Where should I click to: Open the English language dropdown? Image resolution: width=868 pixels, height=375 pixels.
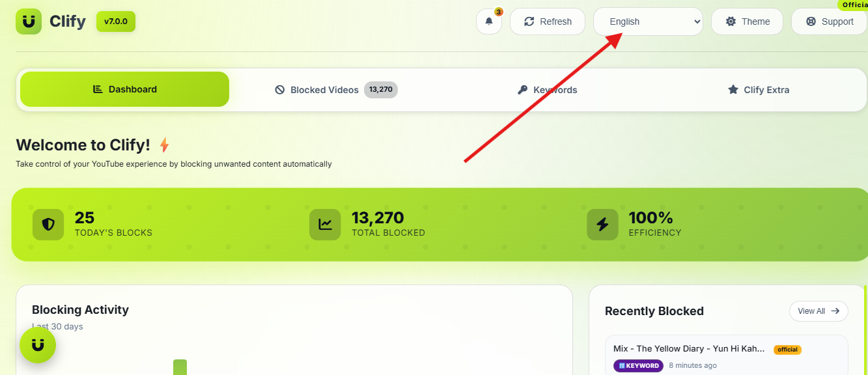[x=648, y=21]
